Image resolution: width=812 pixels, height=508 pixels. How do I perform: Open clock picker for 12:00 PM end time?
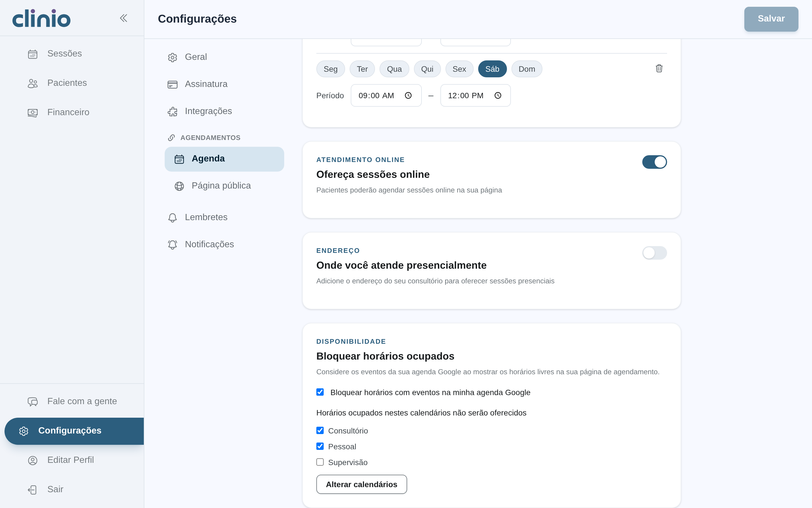click(498, 96)
